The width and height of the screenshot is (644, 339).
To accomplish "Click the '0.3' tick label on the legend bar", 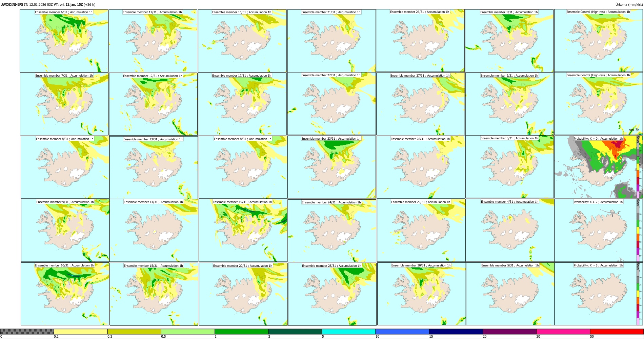I will (x=110, y=337).
